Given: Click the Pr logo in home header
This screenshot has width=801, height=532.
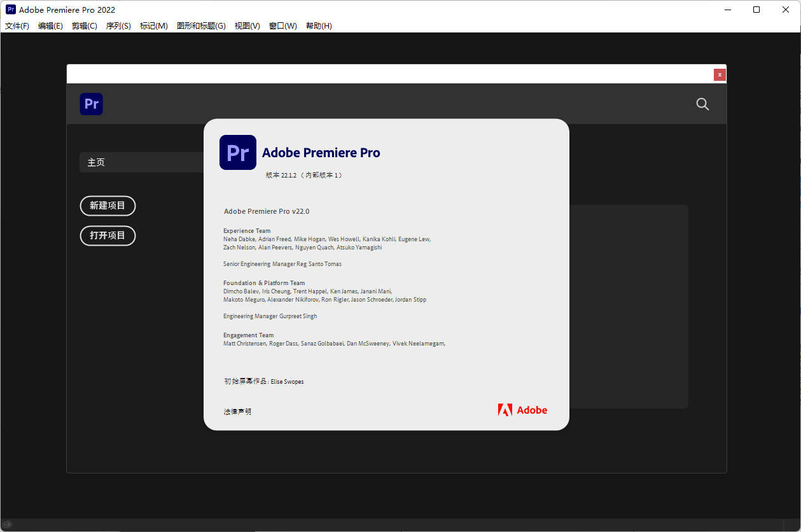Looking at the screenshot, I should 91,104.
